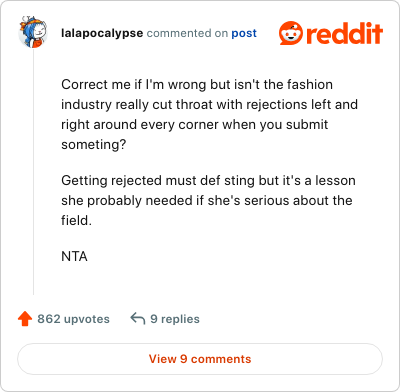
Task: Click the reply arrow icon
Action: 138,318
